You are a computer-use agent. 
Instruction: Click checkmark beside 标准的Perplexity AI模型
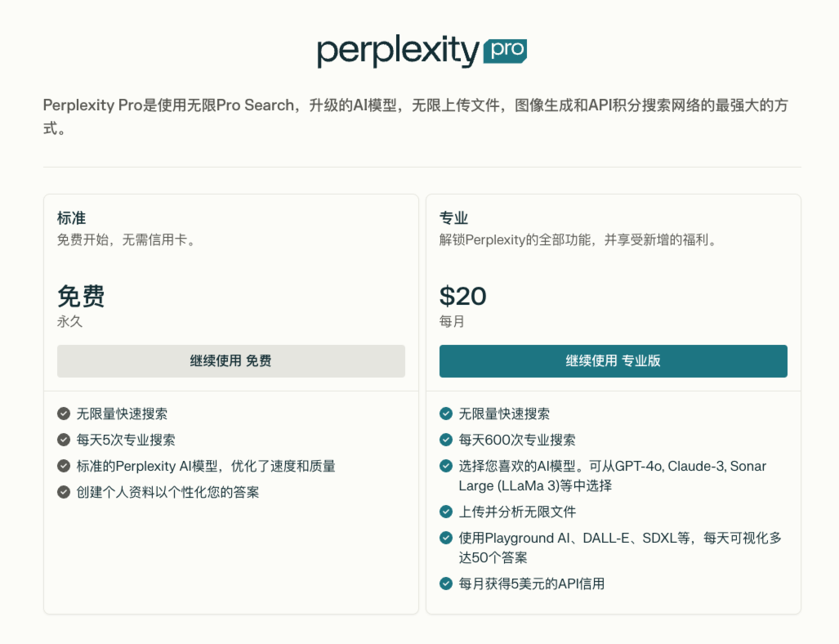click(64, 466)
